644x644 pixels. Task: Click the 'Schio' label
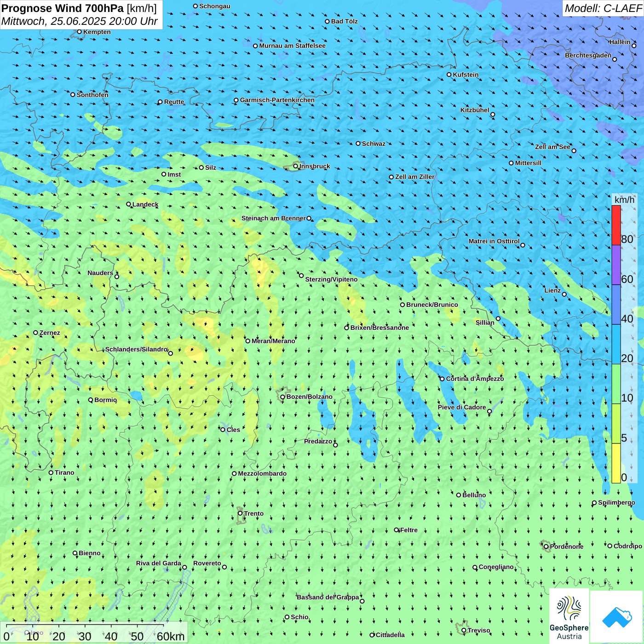click(299, 617)
